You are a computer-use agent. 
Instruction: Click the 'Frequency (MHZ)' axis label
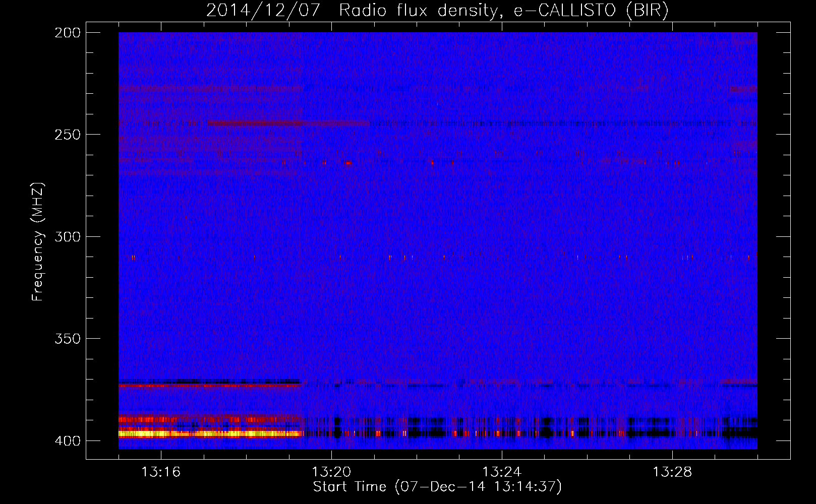pyautogui.click(x=38, y=242)
